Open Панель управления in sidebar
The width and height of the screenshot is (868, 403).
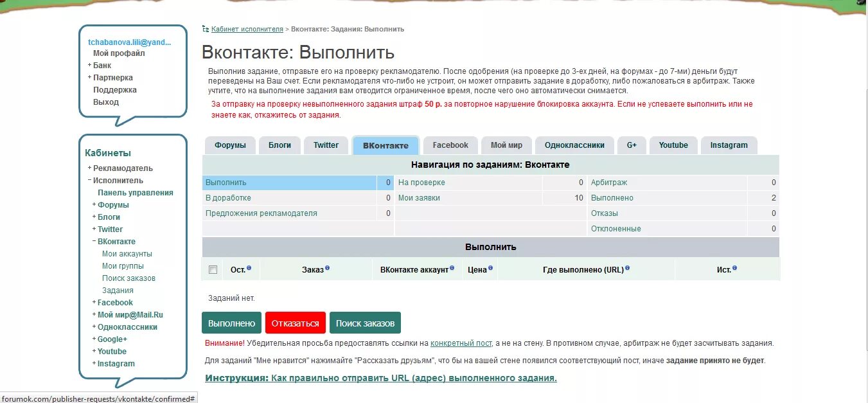[x=136, y=193]
